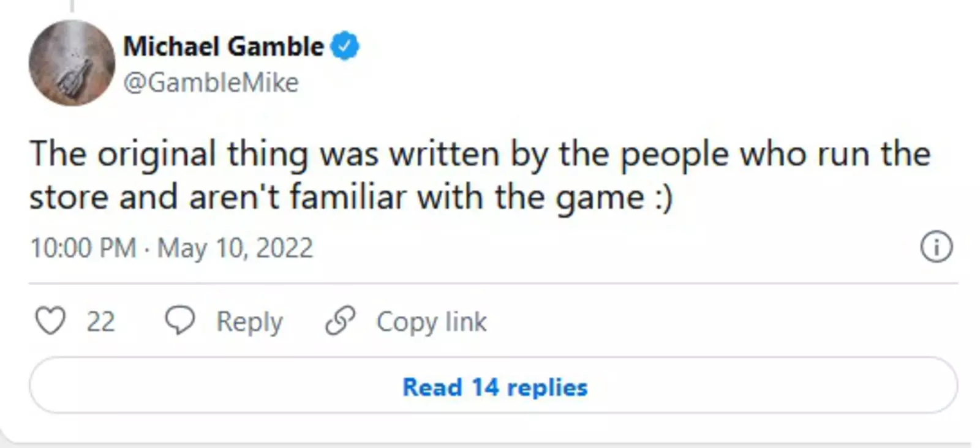Viewport: 980px width, 448px height.
Task: Click the word "people" in the tweet
Action: [674, 154]
